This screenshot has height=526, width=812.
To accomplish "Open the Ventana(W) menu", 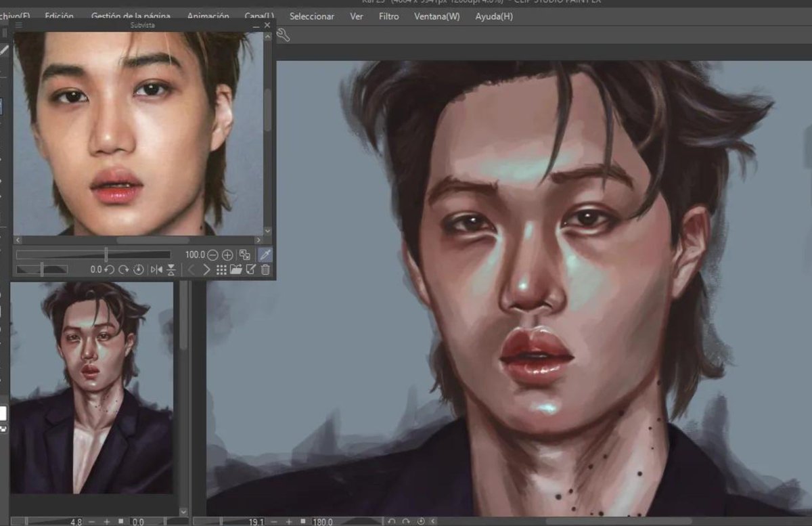I will [x=437, y=16].
